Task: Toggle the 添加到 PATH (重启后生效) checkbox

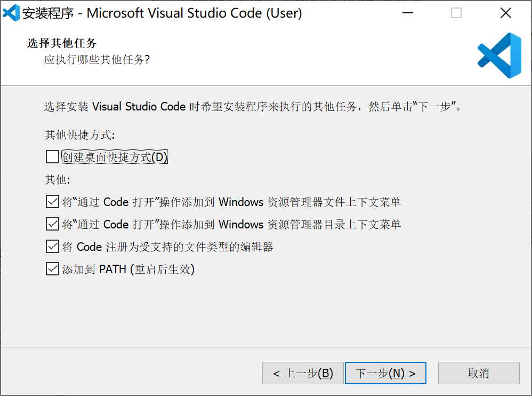Action: 52,269
